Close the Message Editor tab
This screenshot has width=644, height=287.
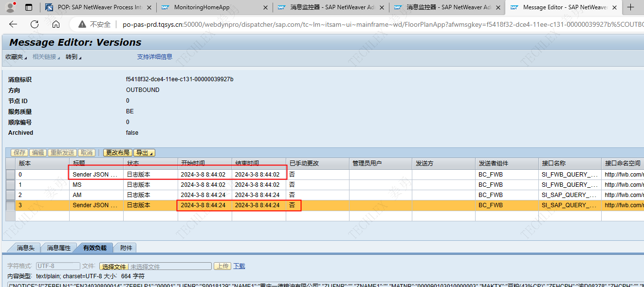pos(614,7)
